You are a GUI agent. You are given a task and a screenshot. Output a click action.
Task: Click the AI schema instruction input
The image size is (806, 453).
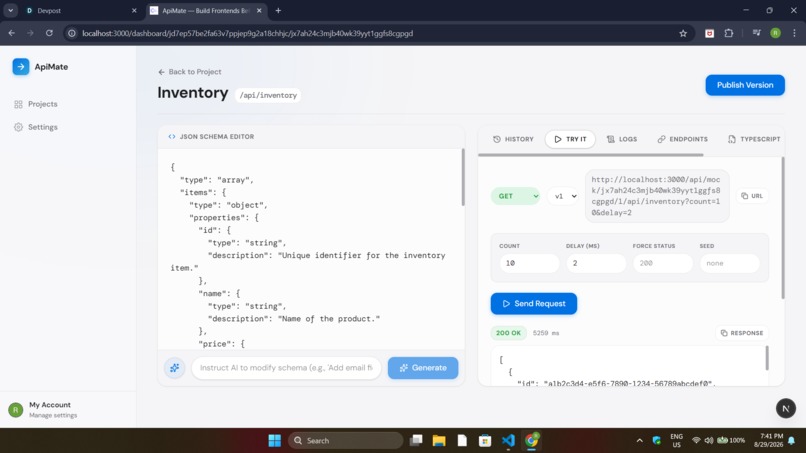click(286, 368)
